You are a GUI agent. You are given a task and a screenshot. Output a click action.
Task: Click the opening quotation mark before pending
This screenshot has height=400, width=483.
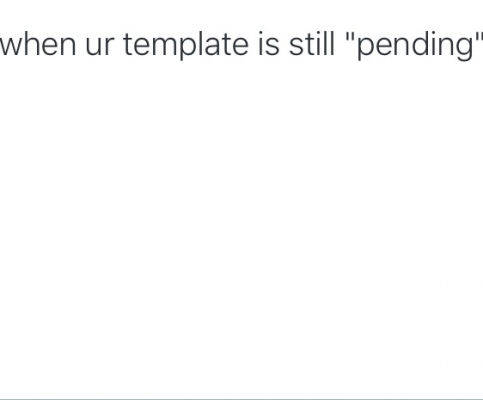[350, 36]
